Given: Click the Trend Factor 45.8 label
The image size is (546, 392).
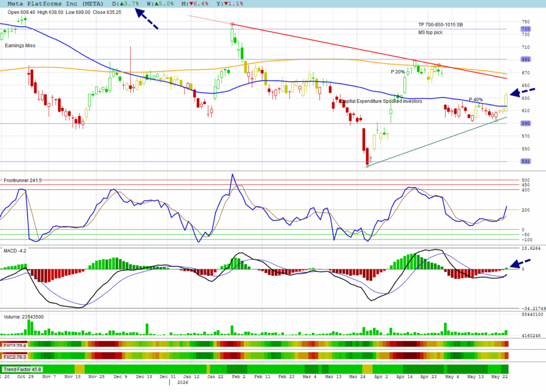Looking at the screenshot, I should [22, 370].
